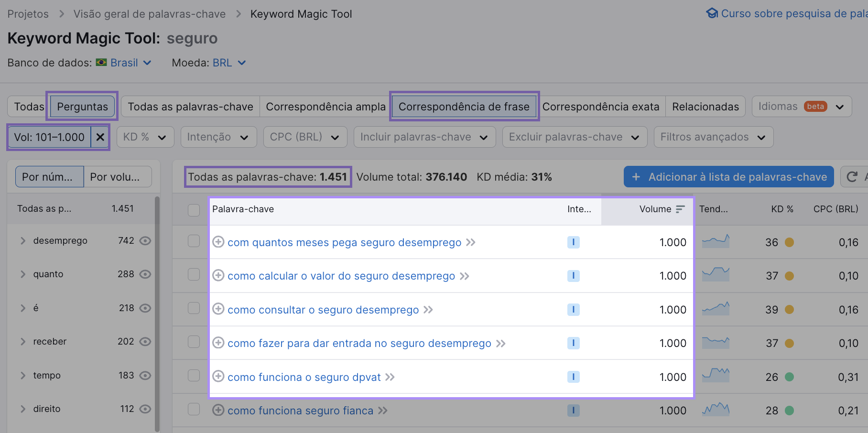This screenshot has width=868, height=433.
Task: Switch to the Correspondência exata tab
Action: [x=601, y=107]
